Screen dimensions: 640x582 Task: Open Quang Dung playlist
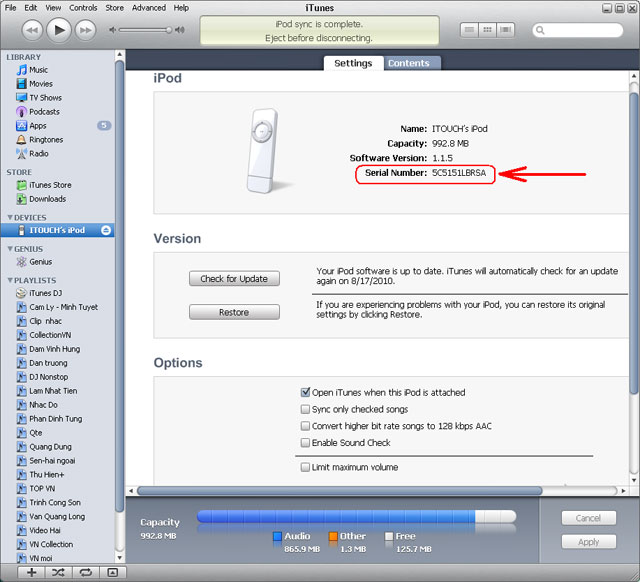[50, 446]
